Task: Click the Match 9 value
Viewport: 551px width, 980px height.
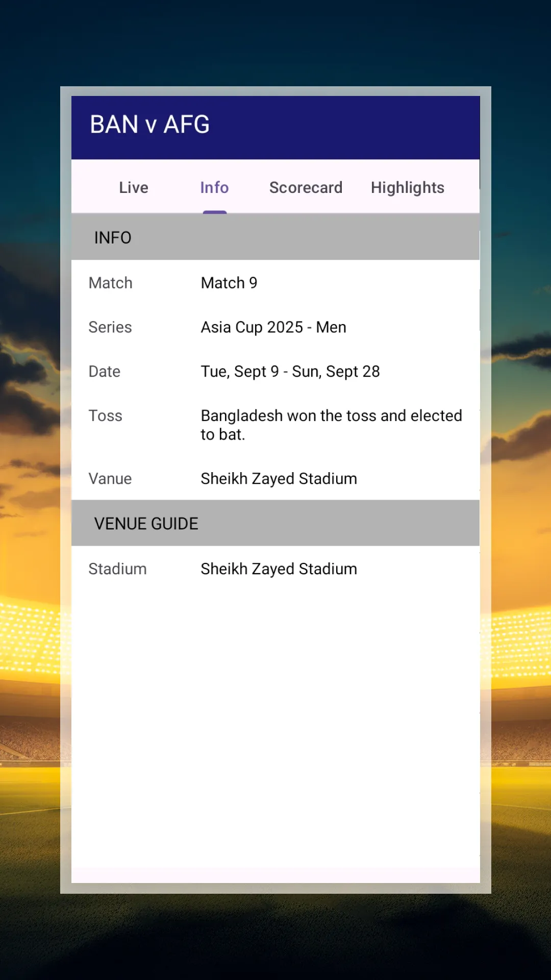Action: 229,283
